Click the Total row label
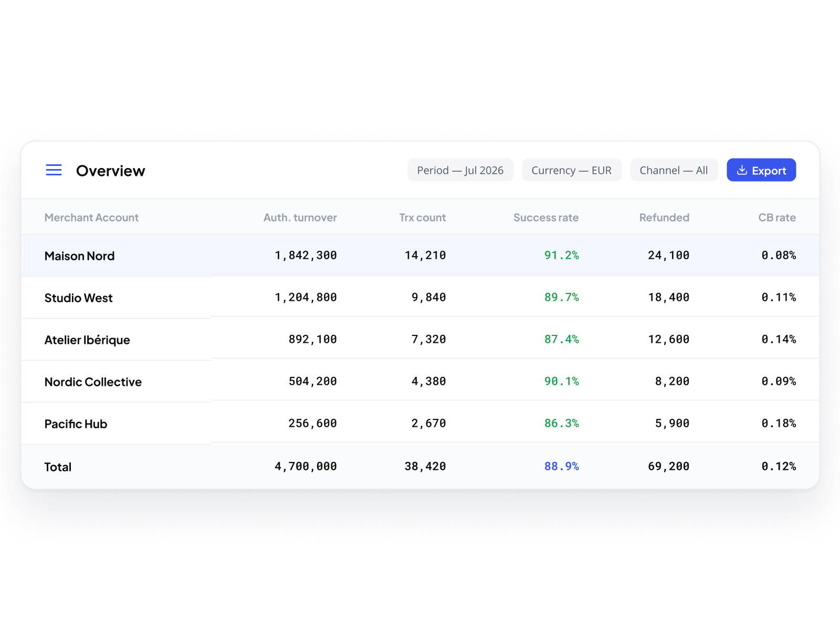 [58, 467]
